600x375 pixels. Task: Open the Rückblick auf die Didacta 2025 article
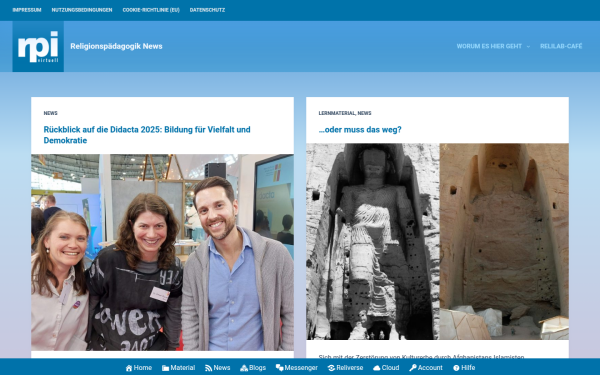click(x=147, y=135)
